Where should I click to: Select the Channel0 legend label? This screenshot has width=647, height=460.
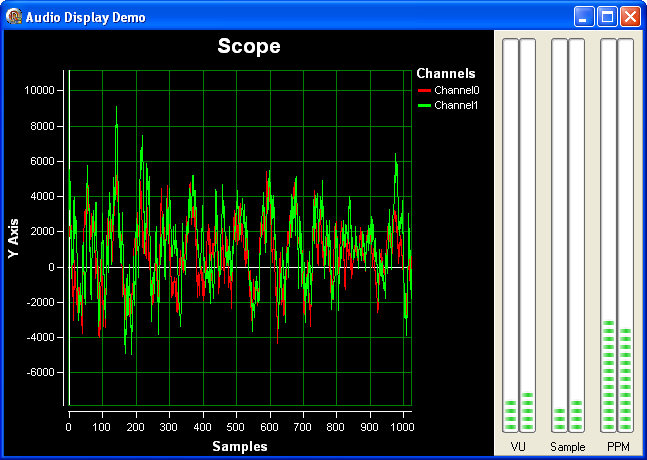point(457,91)
